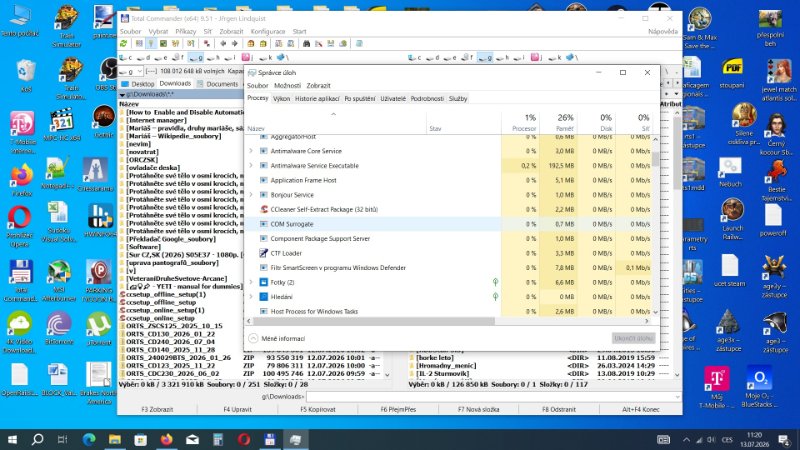Screen dimensions: 800x450
Task: Click Task Manager vertical scrollbar thumb
Action: pyautogui.click(x=655, y=159)
